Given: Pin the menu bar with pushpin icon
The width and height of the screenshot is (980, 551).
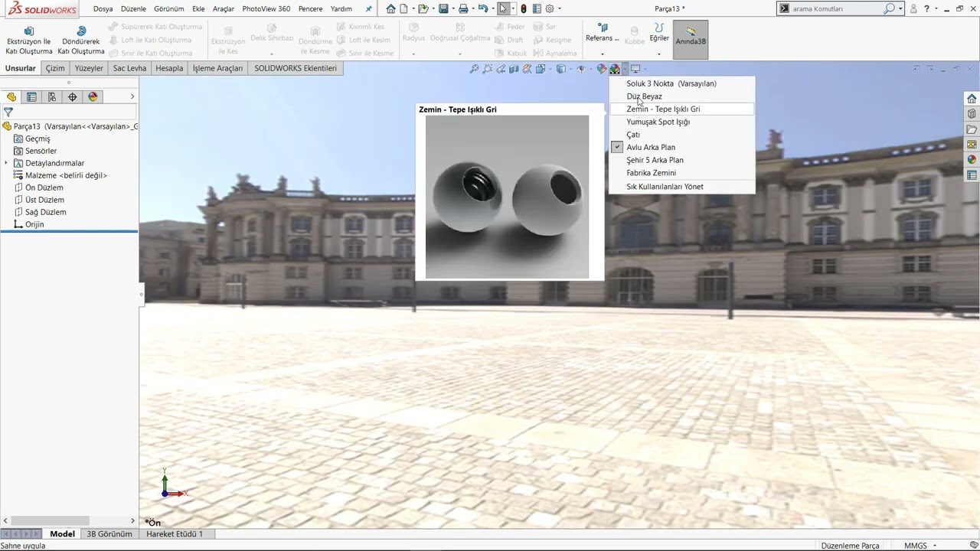Looking at the screenshot, I should point(368,9).
